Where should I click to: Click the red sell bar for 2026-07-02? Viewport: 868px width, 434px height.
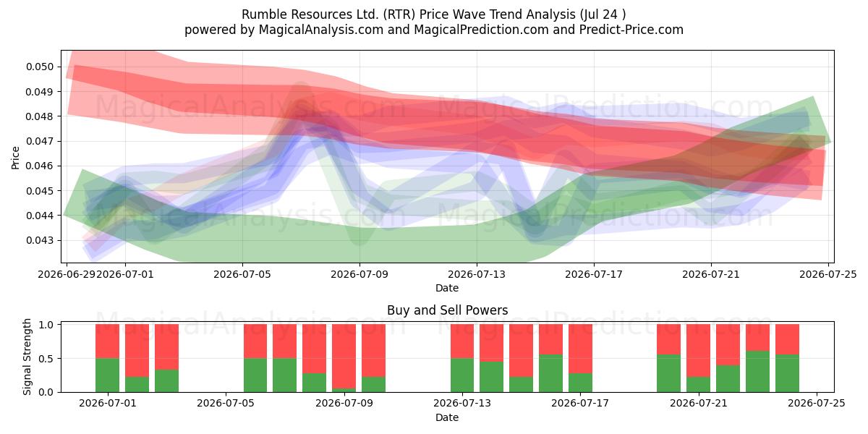click(137, 351)
